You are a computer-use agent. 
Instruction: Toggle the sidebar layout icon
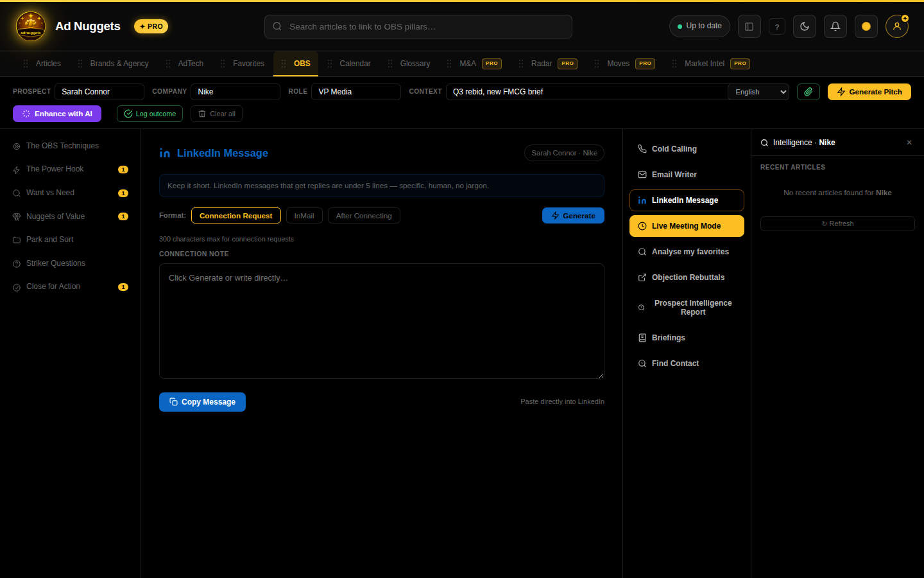pyautogui.click(x=749, y=26)
